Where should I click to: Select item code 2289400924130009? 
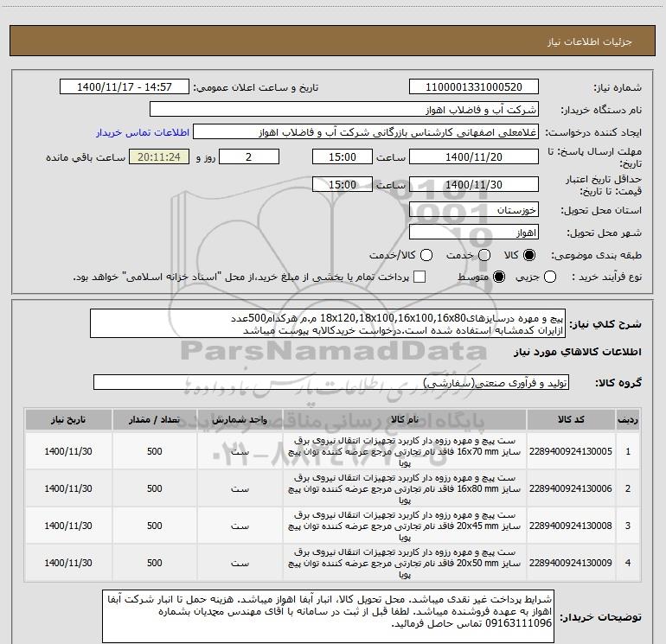coord(571,563)
